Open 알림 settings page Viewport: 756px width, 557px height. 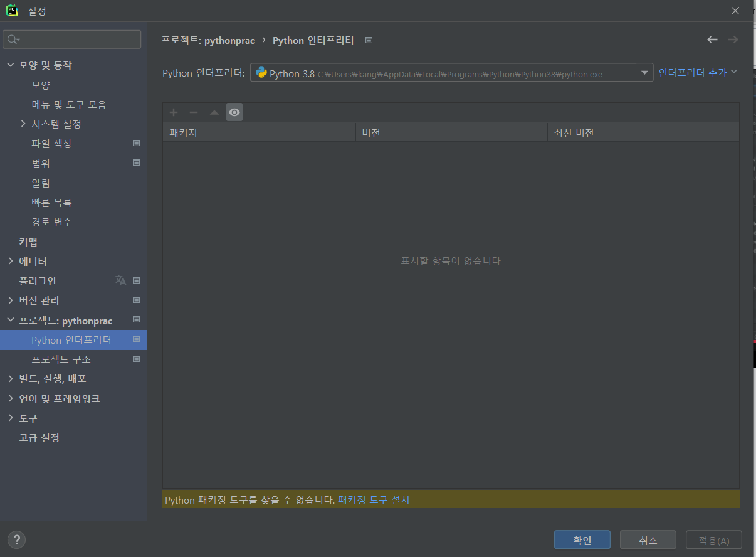click(41, 183)
